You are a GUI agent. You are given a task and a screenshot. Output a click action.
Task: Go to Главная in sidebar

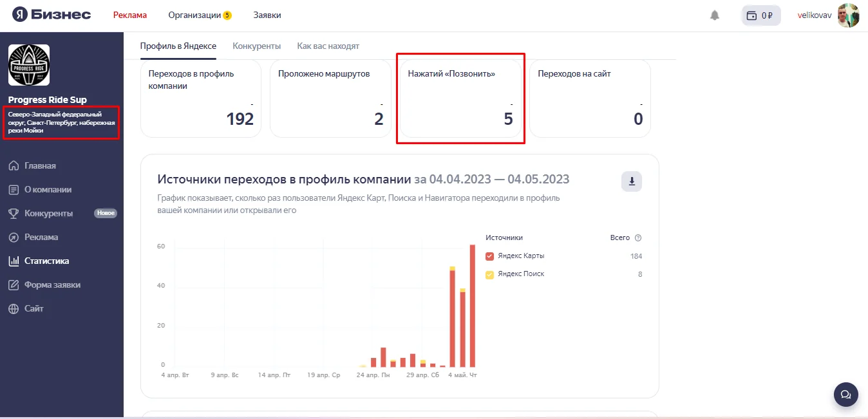point(40,165)
